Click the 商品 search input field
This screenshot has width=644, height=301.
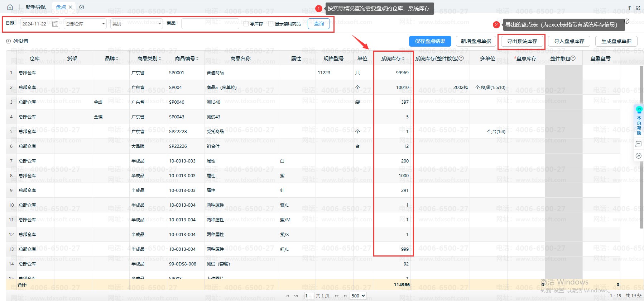[210, 24]
